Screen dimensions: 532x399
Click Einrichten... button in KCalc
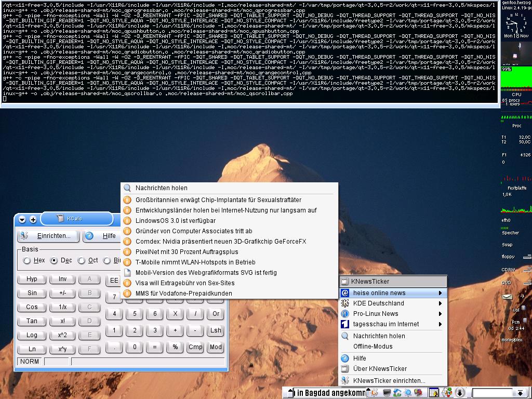coord(48,236)
